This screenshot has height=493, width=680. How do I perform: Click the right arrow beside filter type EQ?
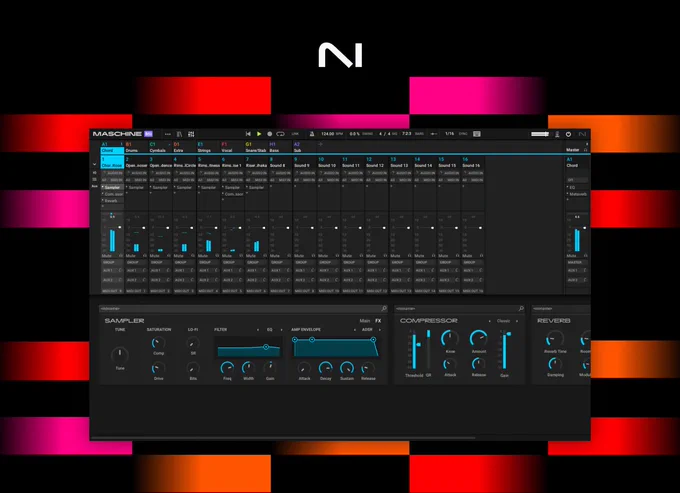pos(281,330)
